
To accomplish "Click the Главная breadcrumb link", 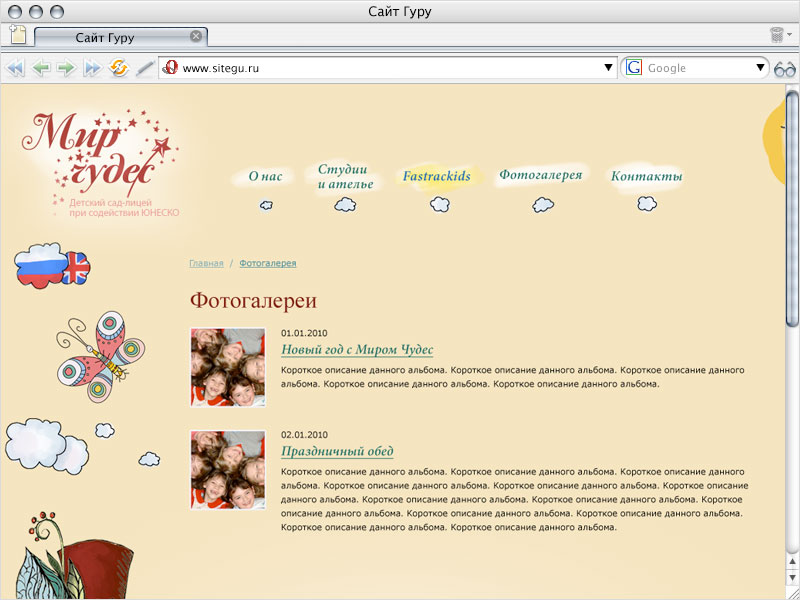I will [206, 263].
